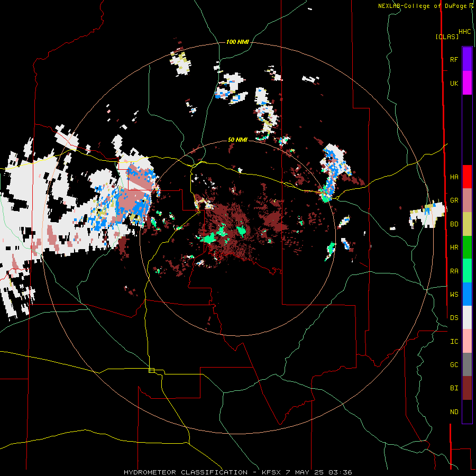Select the light pink IC ice crystals swatch
Image resolution: width=476 pixels, height=476 pixels.
[x=467, y=341]
